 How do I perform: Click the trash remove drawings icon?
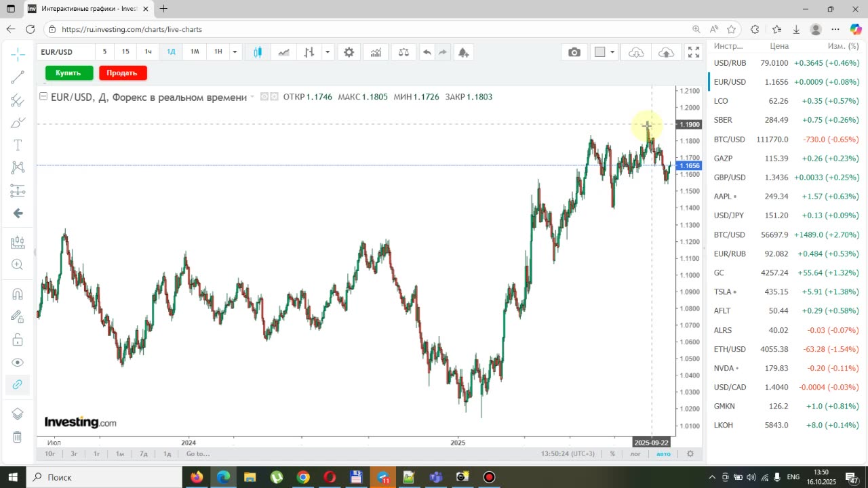(x=18, y=436)
